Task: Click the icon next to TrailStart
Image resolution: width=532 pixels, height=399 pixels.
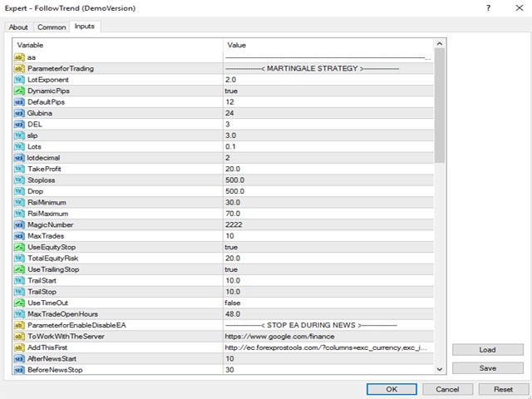Action: [x=19, y=281]
